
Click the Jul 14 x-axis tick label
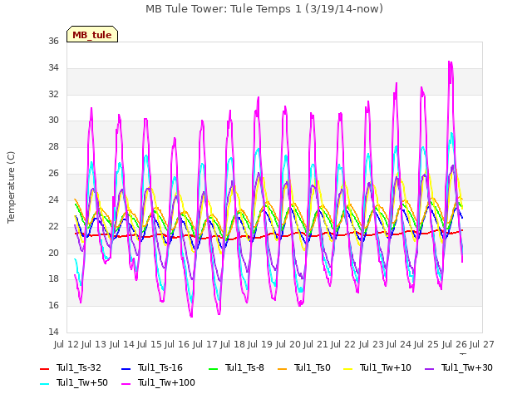[x=122, y=344]
